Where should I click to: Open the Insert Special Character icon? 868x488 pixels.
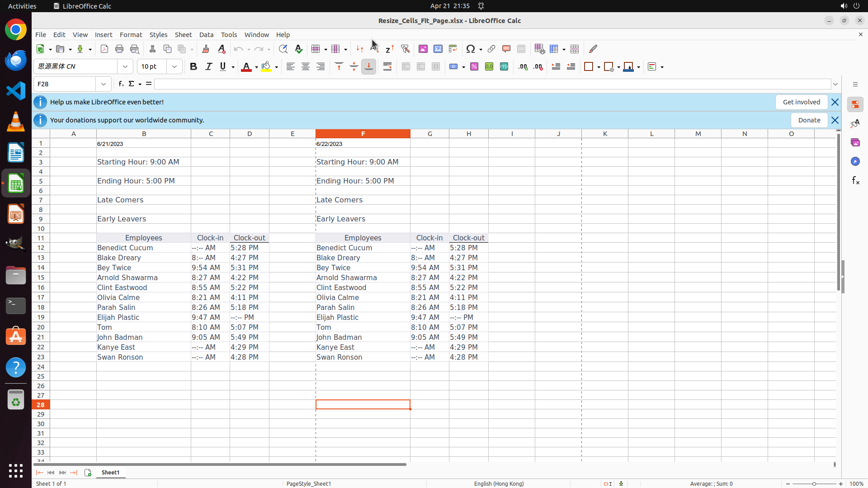(471, 49)
